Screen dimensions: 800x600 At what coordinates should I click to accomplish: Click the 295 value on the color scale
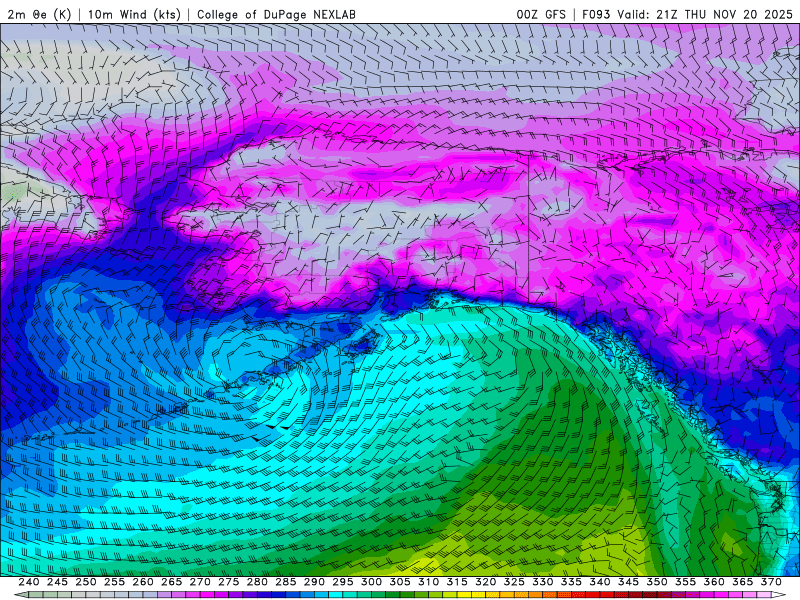click(343, 582)
